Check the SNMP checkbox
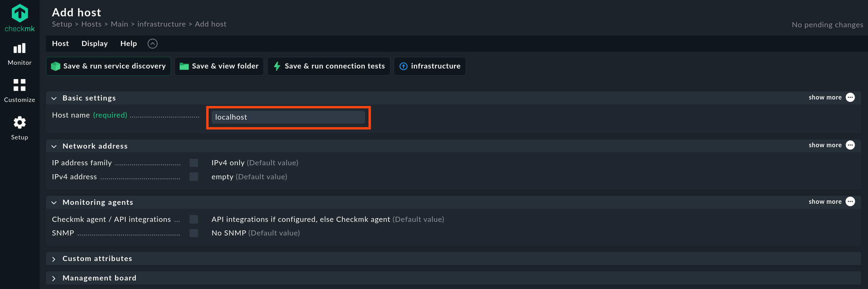The height and width of the screenshot is (289, 868). pyautogui.click(x=194, y=233)
